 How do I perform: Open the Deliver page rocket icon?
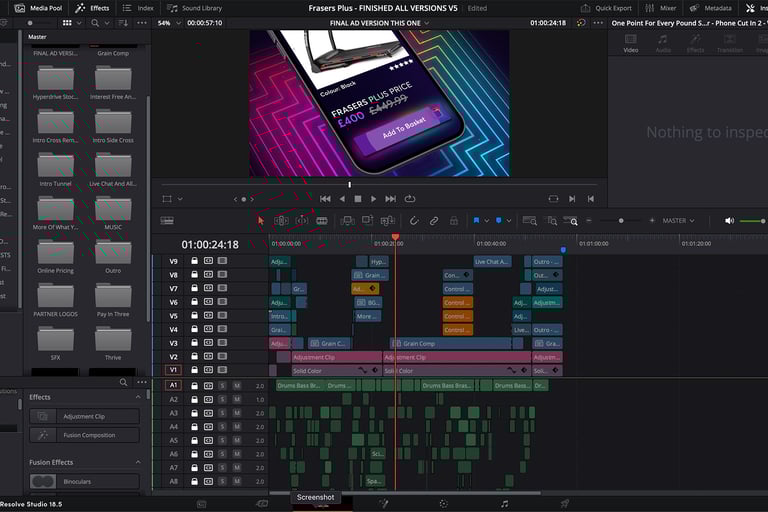coord(565,503)
